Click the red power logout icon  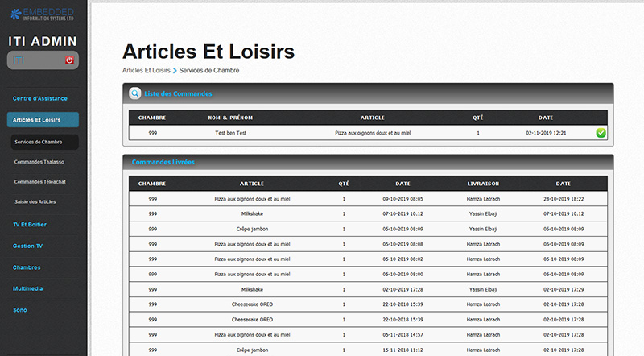(x=69, y=60)
